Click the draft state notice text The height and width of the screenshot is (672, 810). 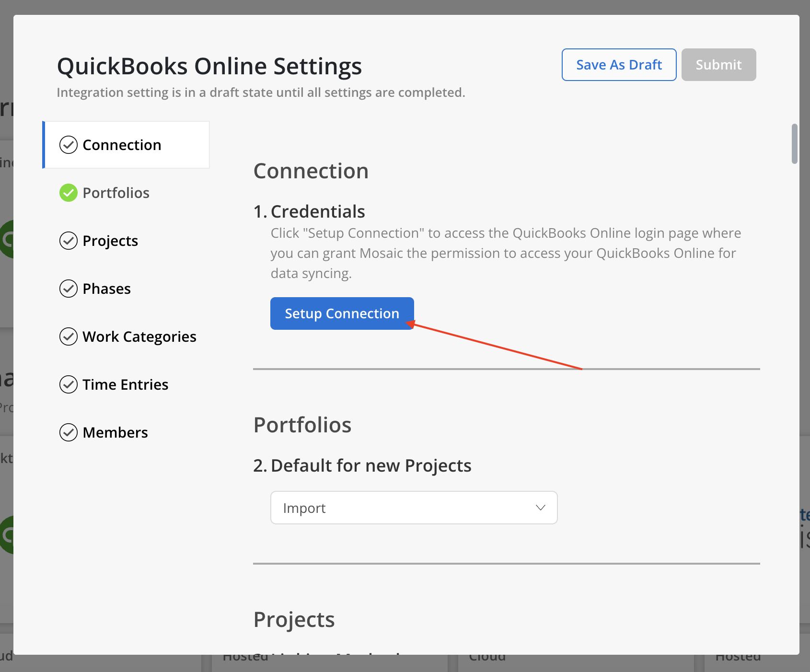pos(261,93)
